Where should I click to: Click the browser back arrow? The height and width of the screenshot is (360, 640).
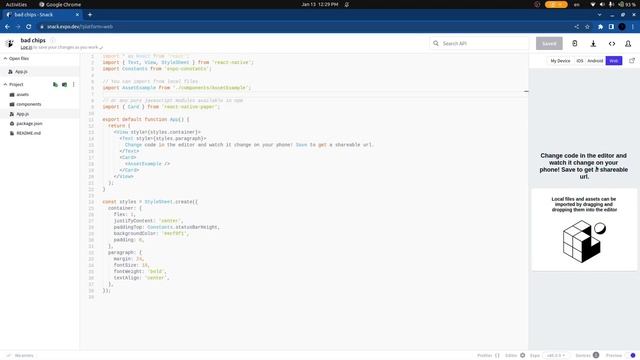7,27
